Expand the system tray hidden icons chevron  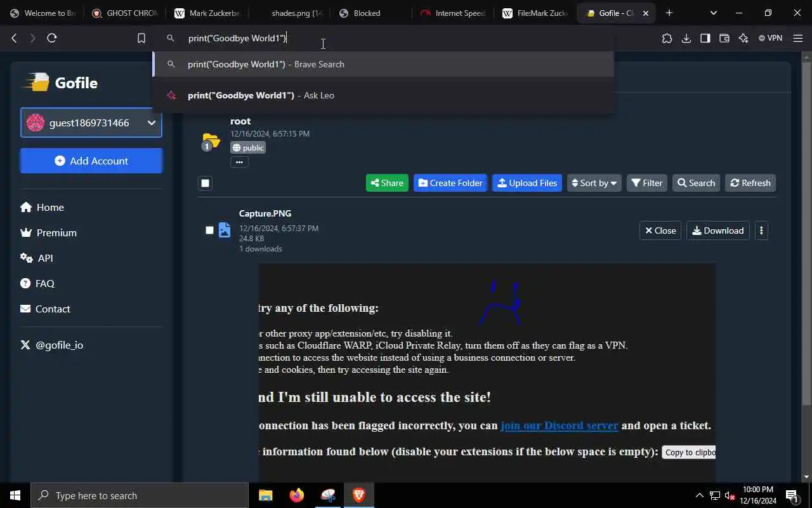[x=700, y=495]
